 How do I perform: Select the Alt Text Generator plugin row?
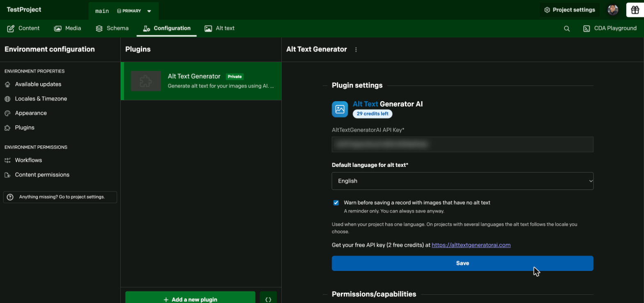(x=201, y=81)
